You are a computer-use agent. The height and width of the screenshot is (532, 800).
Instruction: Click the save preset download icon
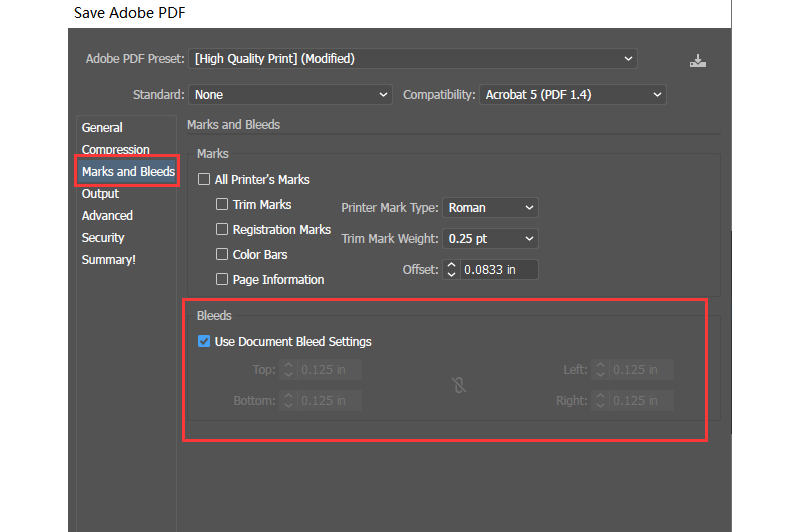(697, 61)
